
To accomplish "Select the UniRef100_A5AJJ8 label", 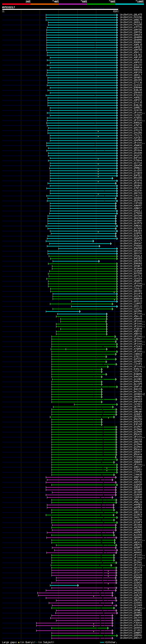I will (x=131, y=316).
